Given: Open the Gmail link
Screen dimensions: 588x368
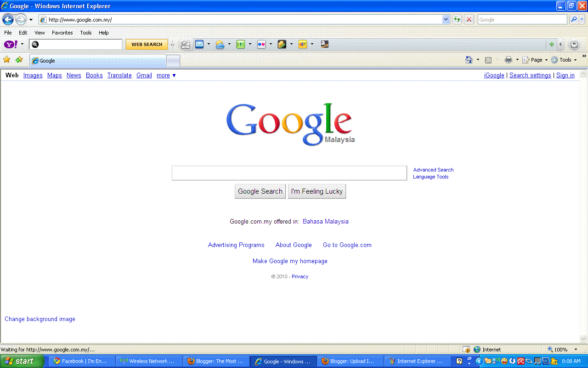Looking at the screenshot, I should 144,75.
